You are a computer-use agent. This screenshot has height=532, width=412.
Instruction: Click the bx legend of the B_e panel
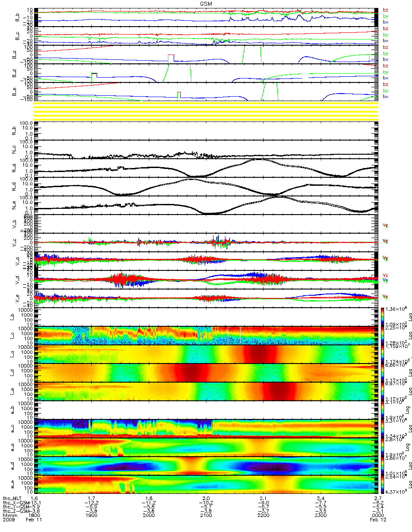(x=385, y=96)
